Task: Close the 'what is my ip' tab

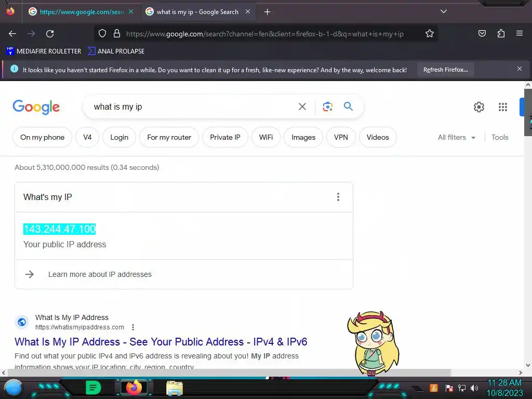Action: pos(248,11)
